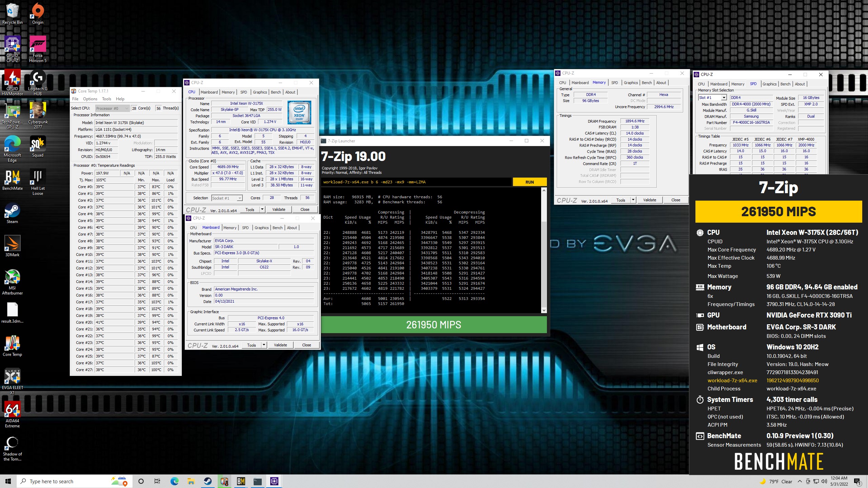
Task: Open the notification center icon
Action: click(x=857, y=481)
